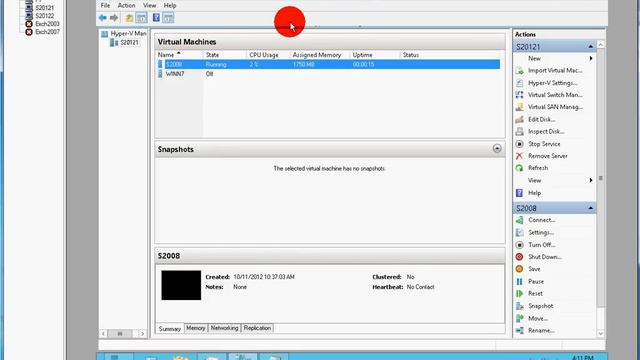Screen dimensions: 640x360
Task: Switch to the Replication tab
Action: pos(257,328)
